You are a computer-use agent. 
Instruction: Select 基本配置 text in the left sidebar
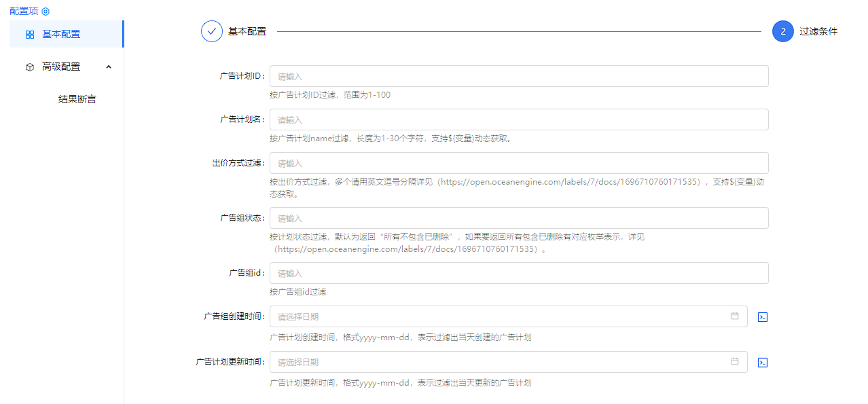pos(61,34)
